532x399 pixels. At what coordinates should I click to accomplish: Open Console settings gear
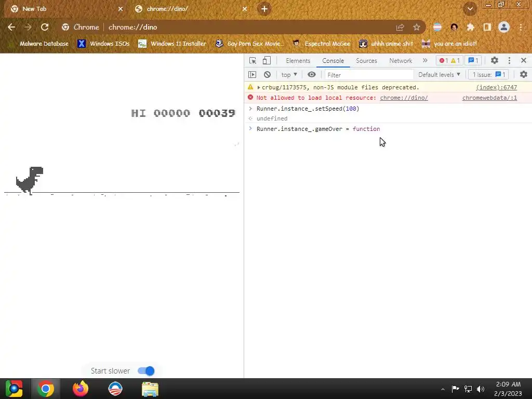524,75
